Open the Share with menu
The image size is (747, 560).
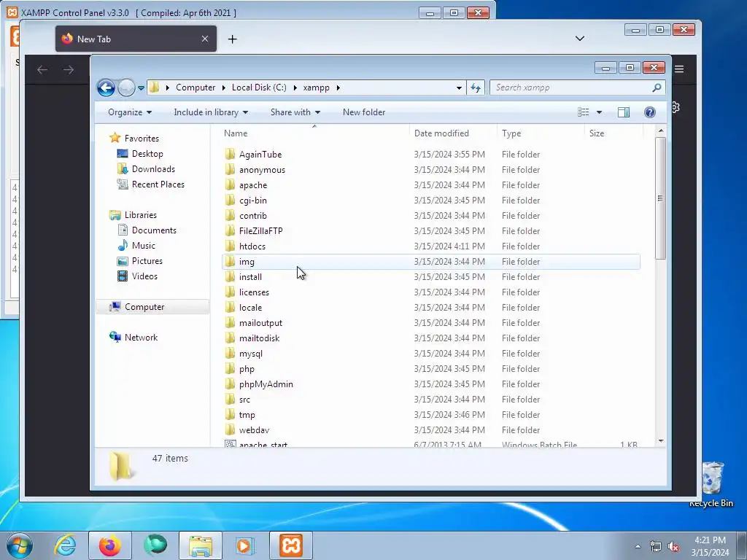[295, 112]
